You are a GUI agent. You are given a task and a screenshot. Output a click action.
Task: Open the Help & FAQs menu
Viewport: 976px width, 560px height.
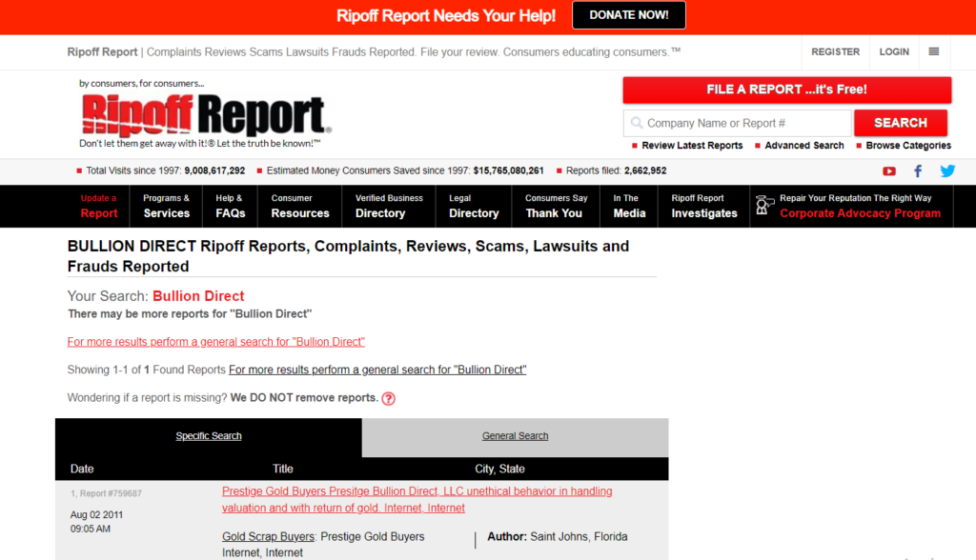[231, 206]
